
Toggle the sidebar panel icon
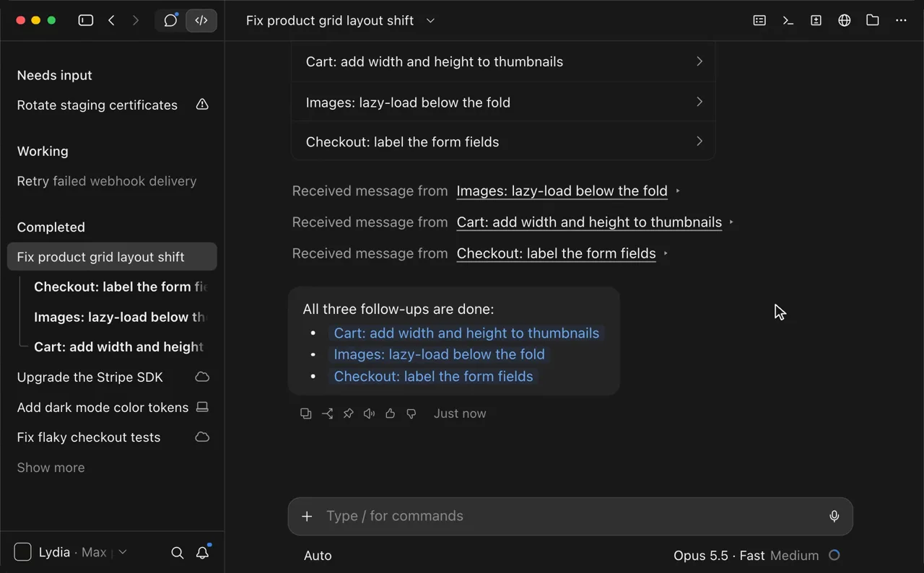(86, 20)
